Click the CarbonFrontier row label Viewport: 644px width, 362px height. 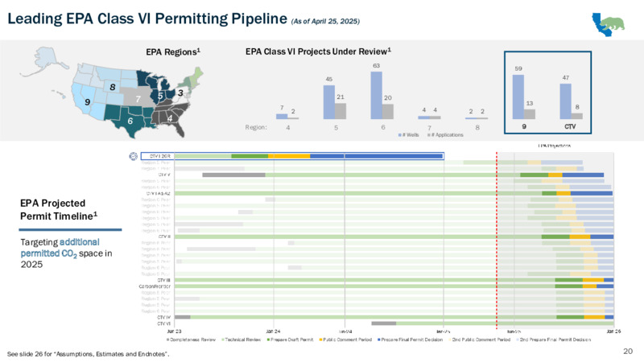pyautogui.click(x=155, y=286)
